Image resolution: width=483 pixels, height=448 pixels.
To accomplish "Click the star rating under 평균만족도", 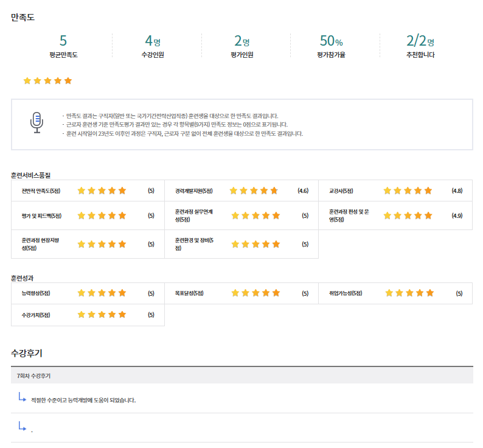I will (47, 80).
